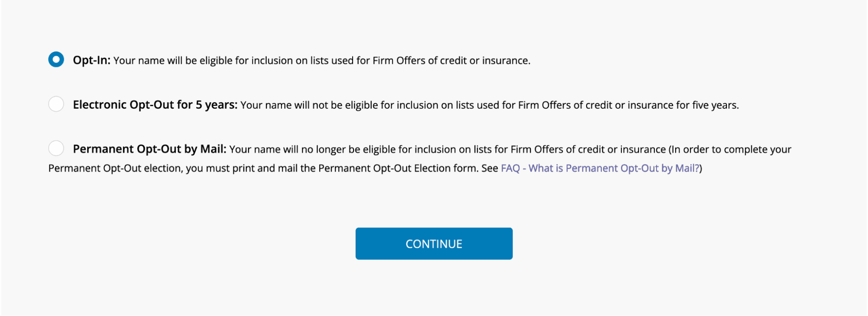Viewport: 868px width, 316px height.
Task: Click the word "See" before the FAQ link
Action: pyautogui.click(x=489, y=168)
